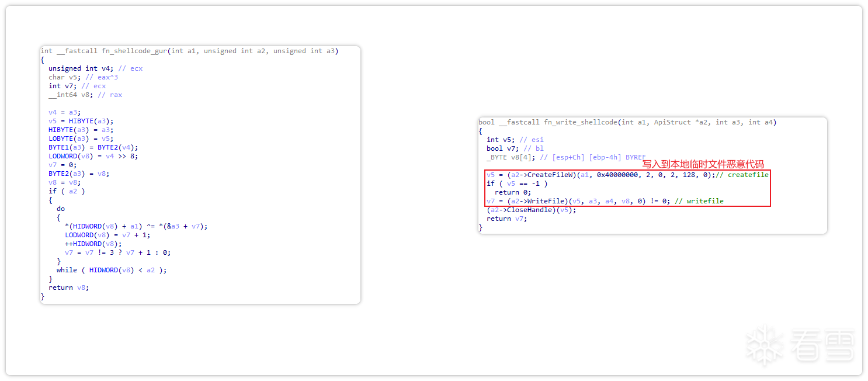Click the 'LODWORD(v8) = v4 >> 8;' line
This screenshot has height=381, width=868.
point(93,156)
